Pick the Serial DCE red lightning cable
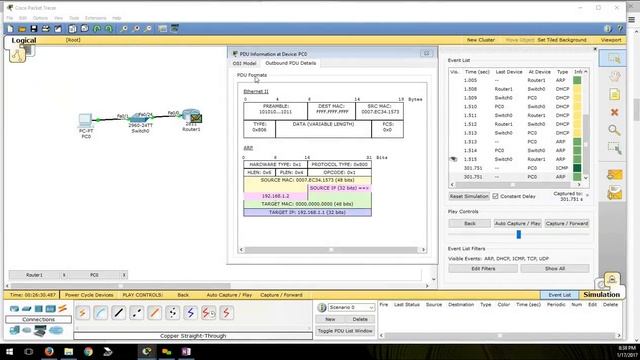This screenshot has height=360, width=640. click(209, 313)
